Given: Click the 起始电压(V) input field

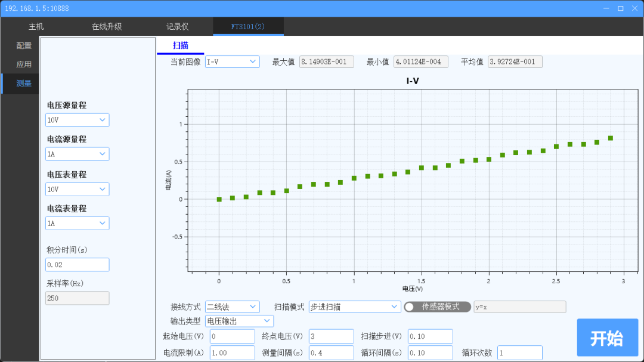Looking at the screenshot, I should tap(232, 336).
